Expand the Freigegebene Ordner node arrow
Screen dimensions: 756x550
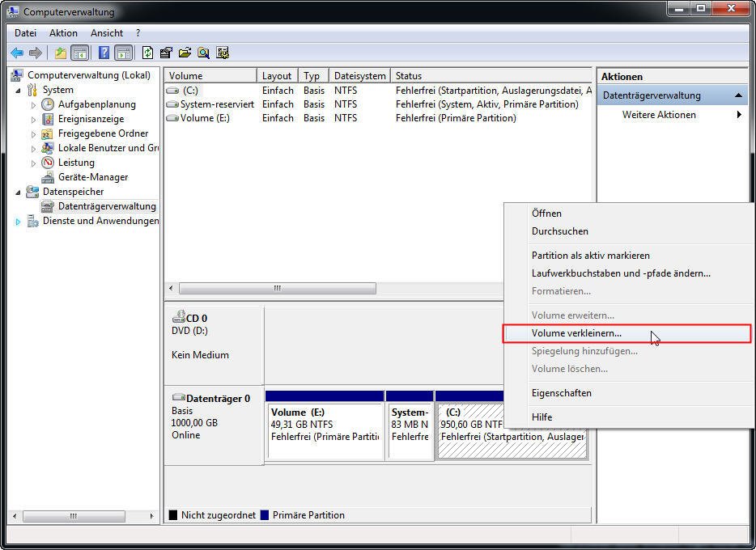33,133
